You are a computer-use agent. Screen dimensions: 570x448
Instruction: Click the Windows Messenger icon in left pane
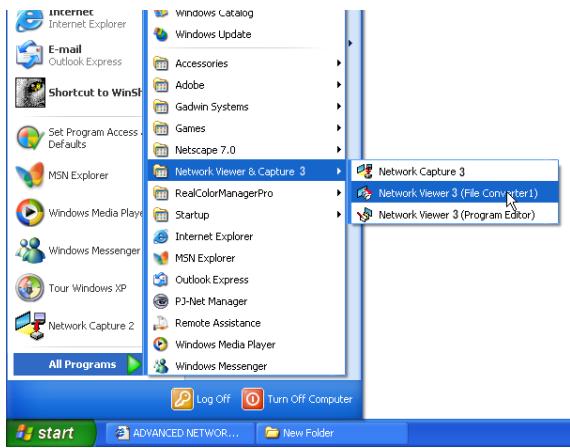pos(30,250)
